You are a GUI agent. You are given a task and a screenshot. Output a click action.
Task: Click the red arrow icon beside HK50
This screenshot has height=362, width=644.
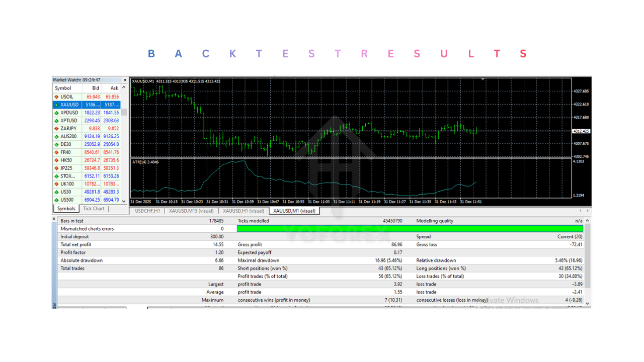click(56, 160)
